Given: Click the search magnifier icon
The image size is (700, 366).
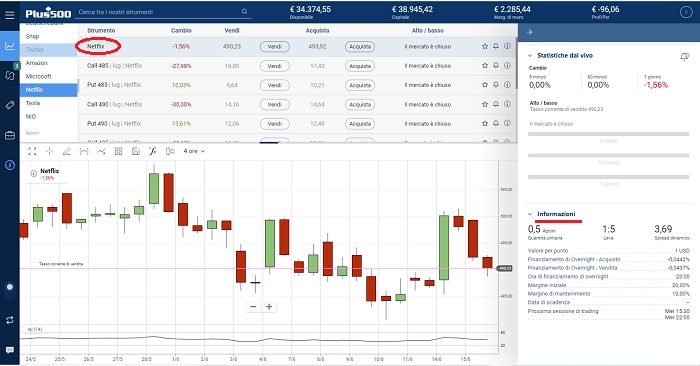Looking at the screenshot, I should [244, 12].
